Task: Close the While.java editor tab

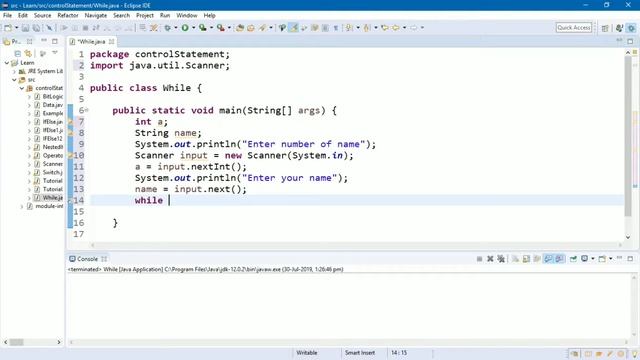Action: (111, 42)
